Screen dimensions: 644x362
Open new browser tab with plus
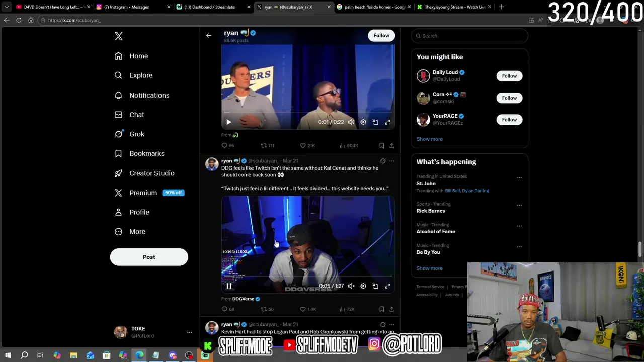[x=501, y=7]
